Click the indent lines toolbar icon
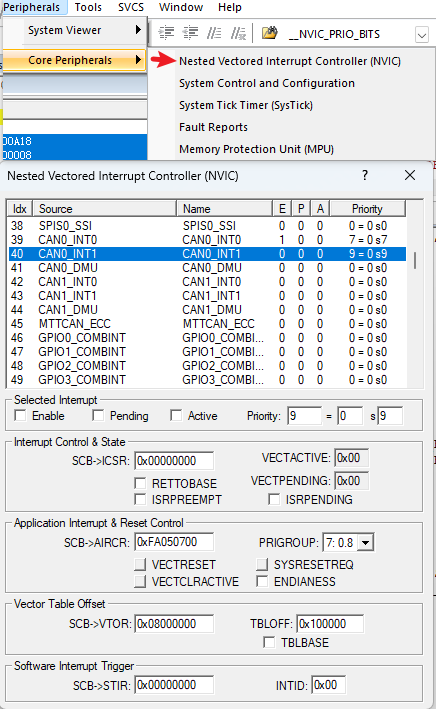 pyautogui.click(x=166, y=33)
